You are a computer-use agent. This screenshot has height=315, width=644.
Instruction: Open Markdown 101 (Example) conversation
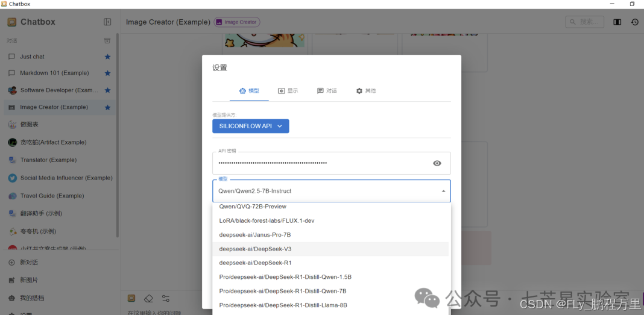click(60, 73)
